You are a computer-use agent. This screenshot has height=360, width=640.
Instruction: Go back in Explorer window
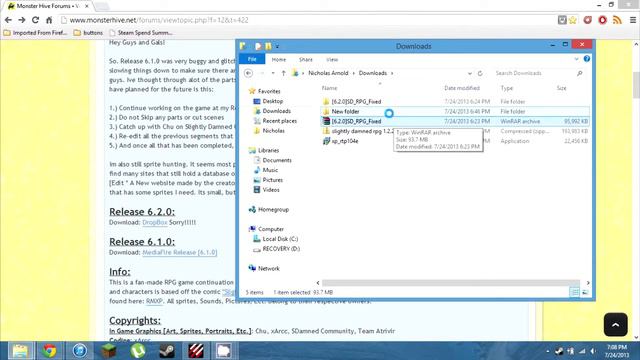(248, 73)
